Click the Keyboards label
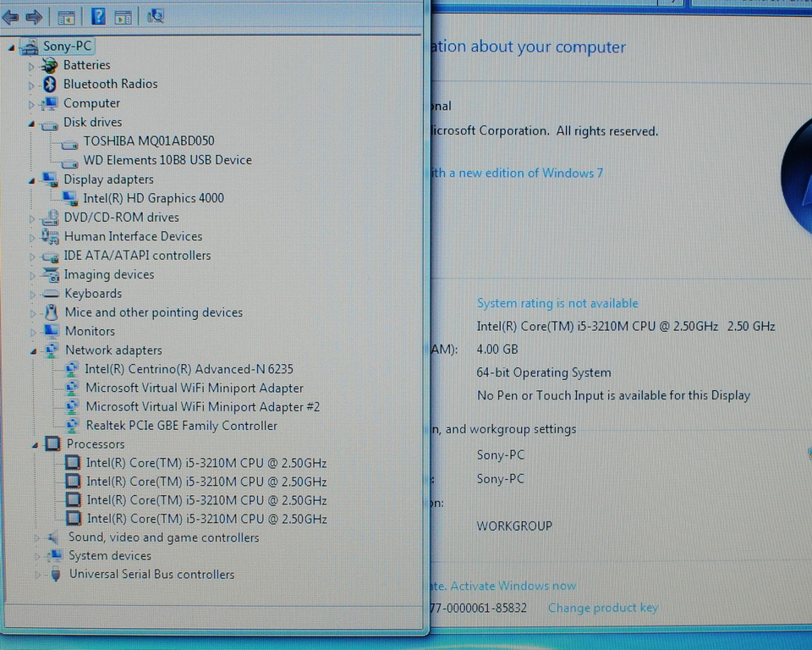 (93, 294)
